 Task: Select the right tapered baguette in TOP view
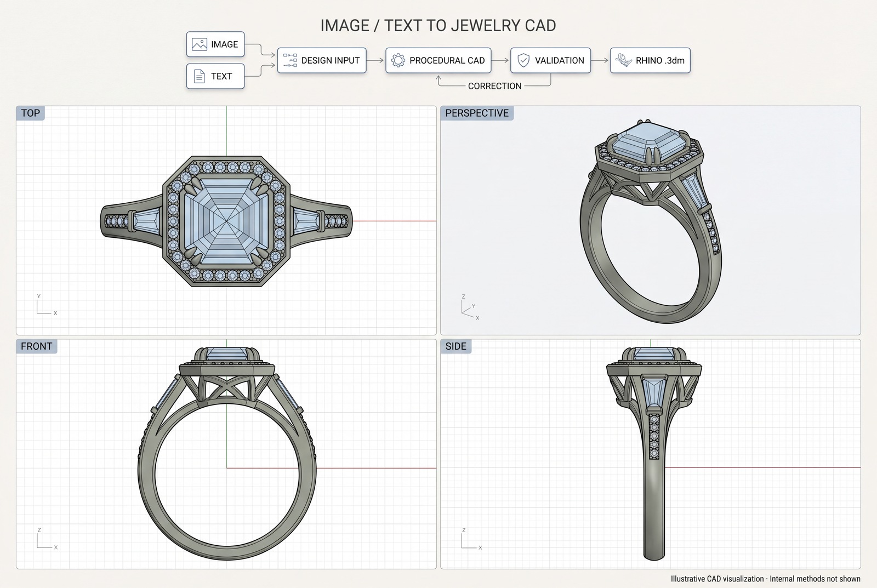click(307, 221)
